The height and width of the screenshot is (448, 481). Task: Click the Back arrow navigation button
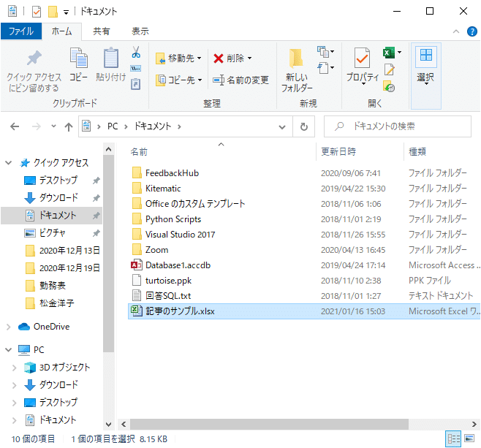point(15,126)
